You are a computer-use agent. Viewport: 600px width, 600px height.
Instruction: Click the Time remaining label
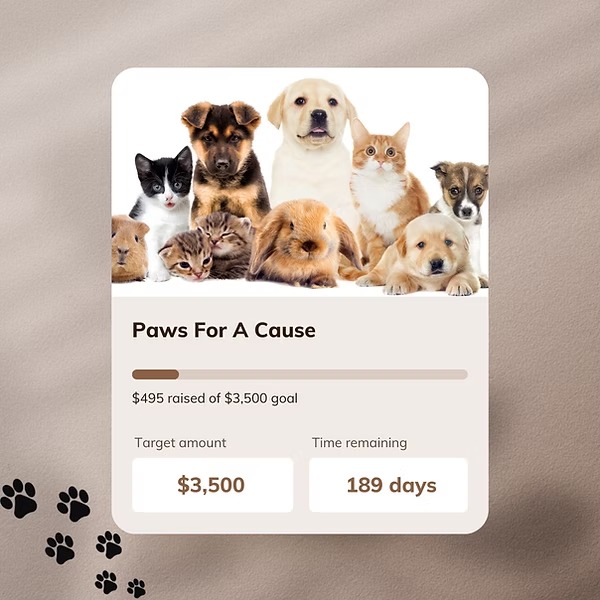tap(359, 443)
